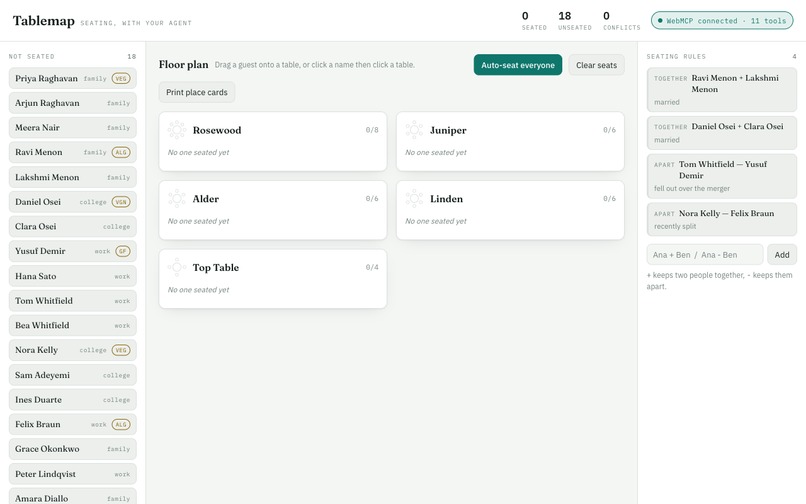Choose the Top Table card
This screenshot has height=504, width=806.
point(272,279)
